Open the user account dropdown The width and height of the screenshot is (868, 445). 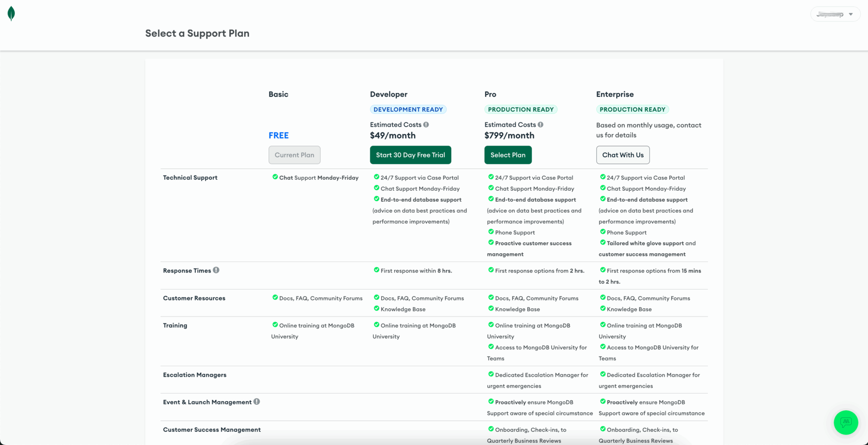835,14
